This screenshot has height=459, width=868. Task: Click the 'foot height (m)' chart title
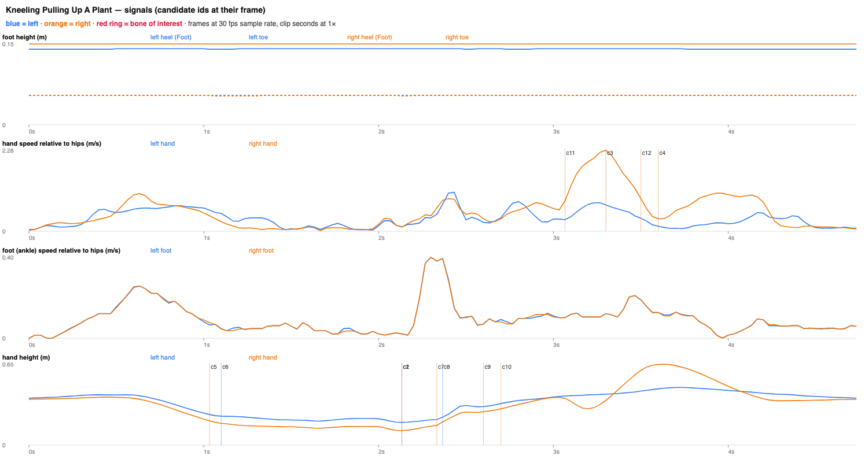point(25,38)
